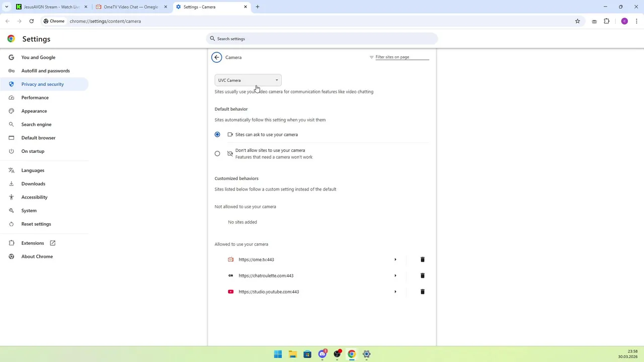The image size is (644, 362).
Task: Reload the current page
Action: [31, 21]
